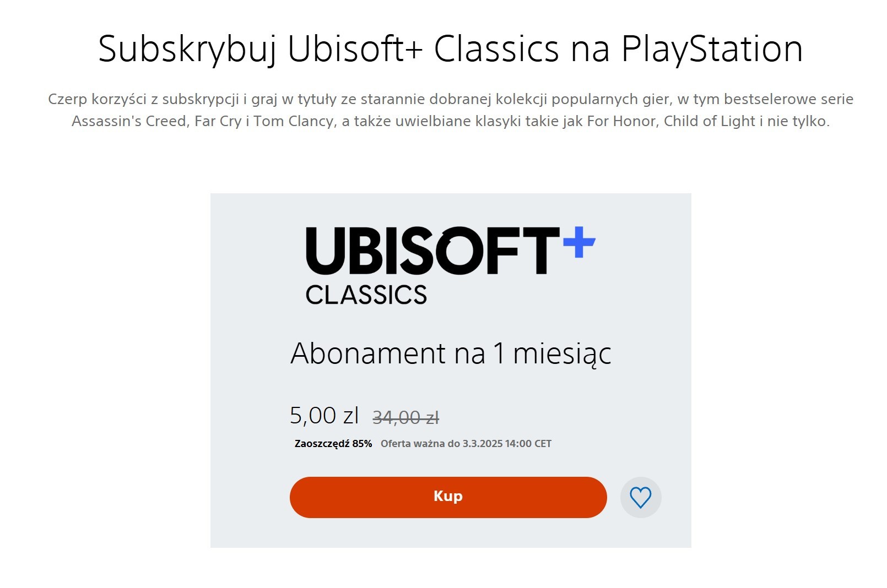Click the discounted price 5,00 zl
Screen dimensions: 887x588
coord(324,416)
